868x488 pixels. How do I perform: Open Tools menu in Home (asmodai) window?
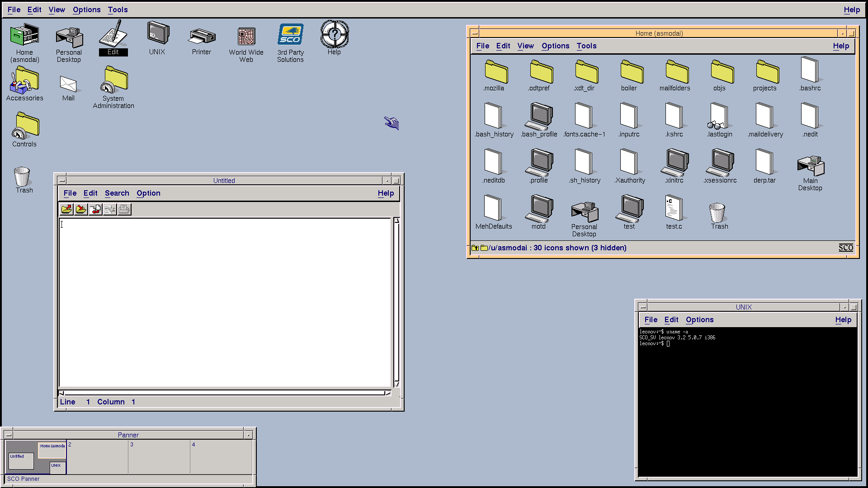[586, 46]
